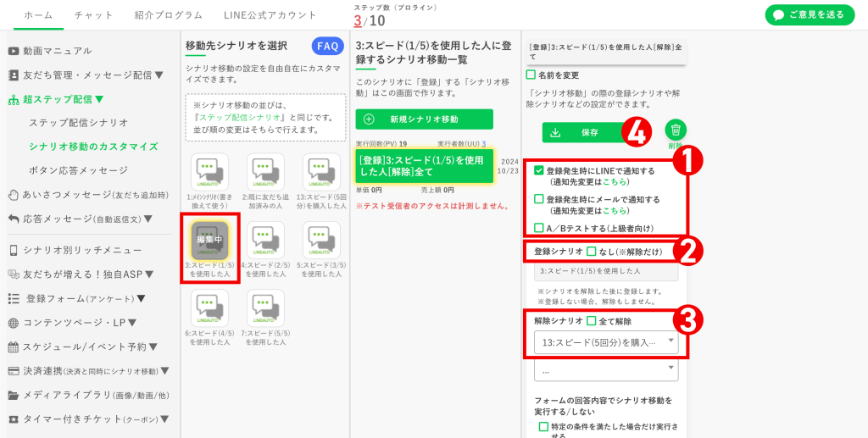Expand 友だち管理・メッセージ配信 menu

86,75
